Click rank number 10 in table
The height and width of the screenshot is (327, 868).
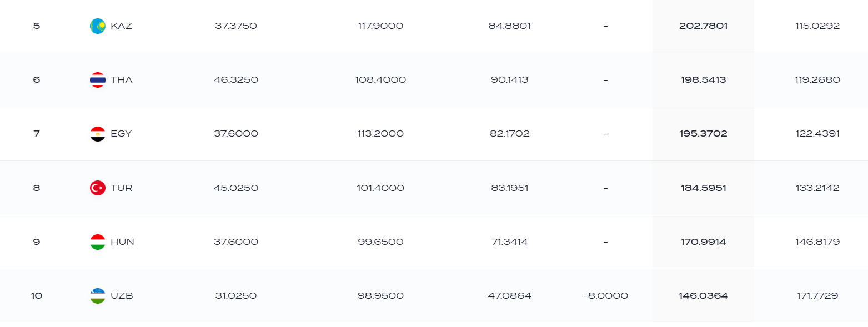click(x=37, y=296)
